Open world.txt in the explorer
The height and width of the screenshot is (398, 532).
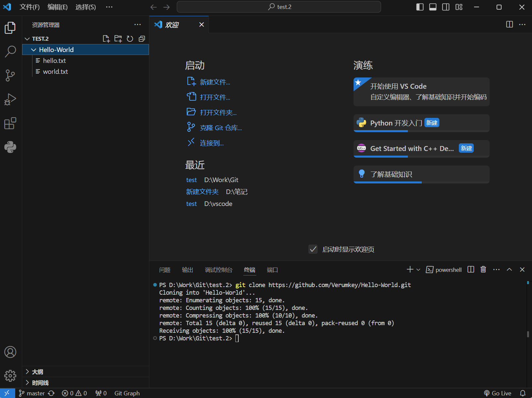point(85,72)
